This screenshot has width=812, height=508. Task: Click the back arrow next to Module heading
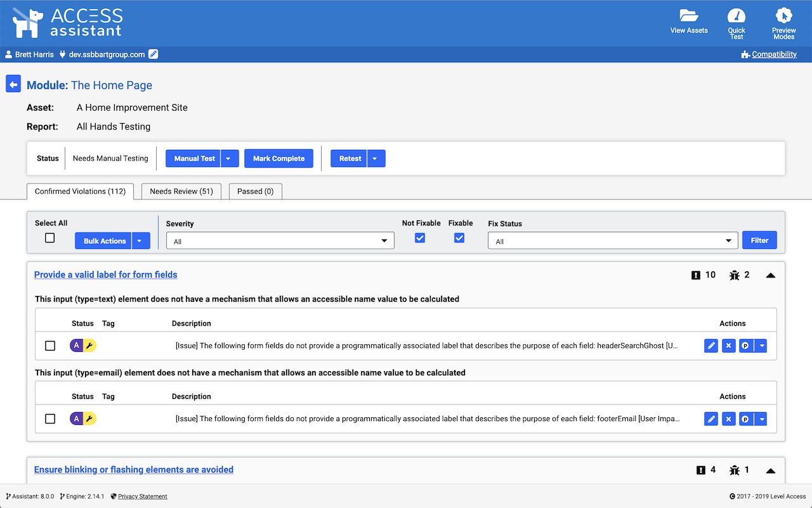click(x=13, y=83)
